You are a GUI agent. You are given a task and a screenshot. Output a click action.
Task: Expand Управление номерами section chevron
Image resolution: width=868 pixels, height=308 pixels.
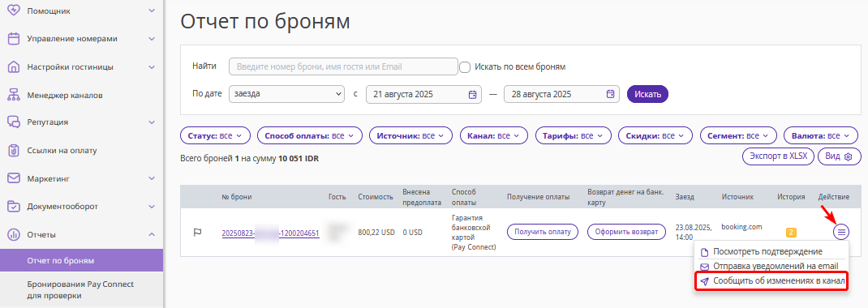(152, 39)
